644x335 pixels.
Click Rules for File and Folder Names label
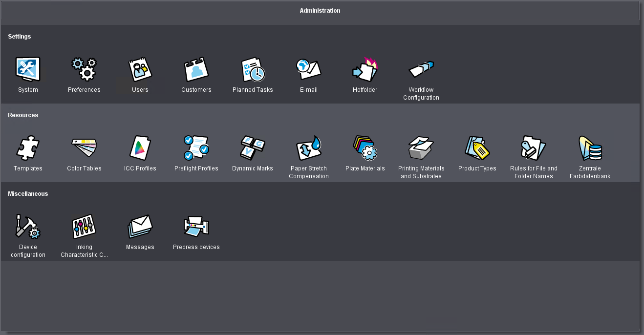[534, 172]
